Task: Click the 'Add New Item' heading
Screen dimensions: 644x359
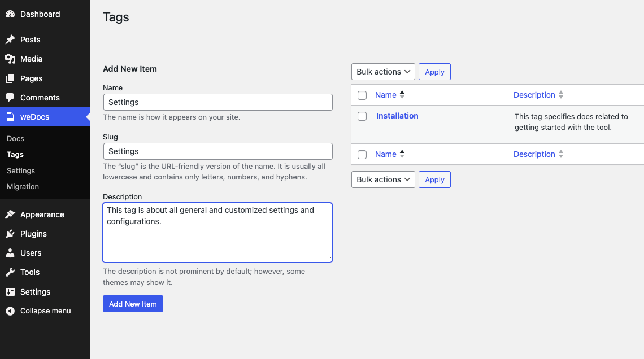Action: coord(130,69)
